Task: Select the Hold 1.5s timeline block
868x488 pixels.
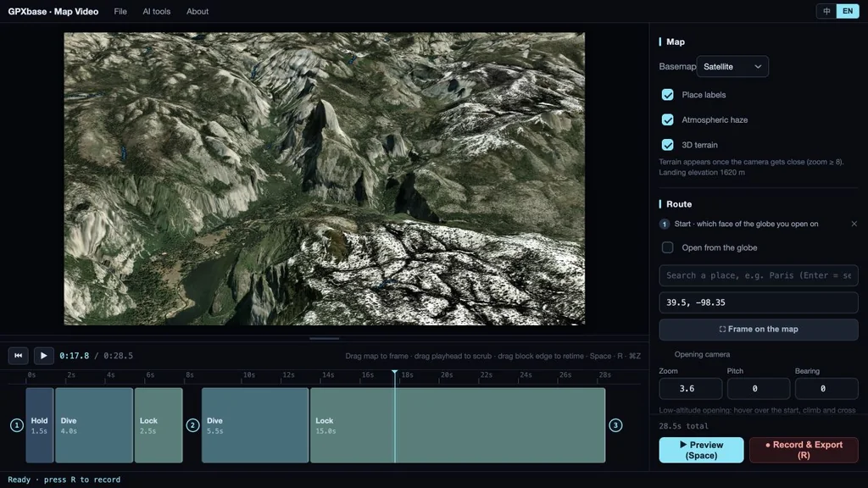Action: point(39,425)
